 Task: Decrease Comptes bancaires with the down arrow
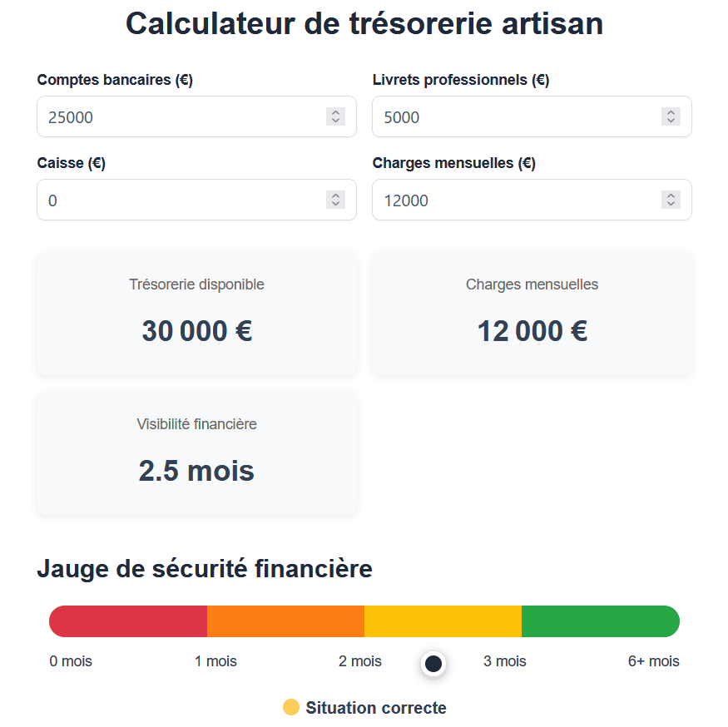(x=335, y=121)
